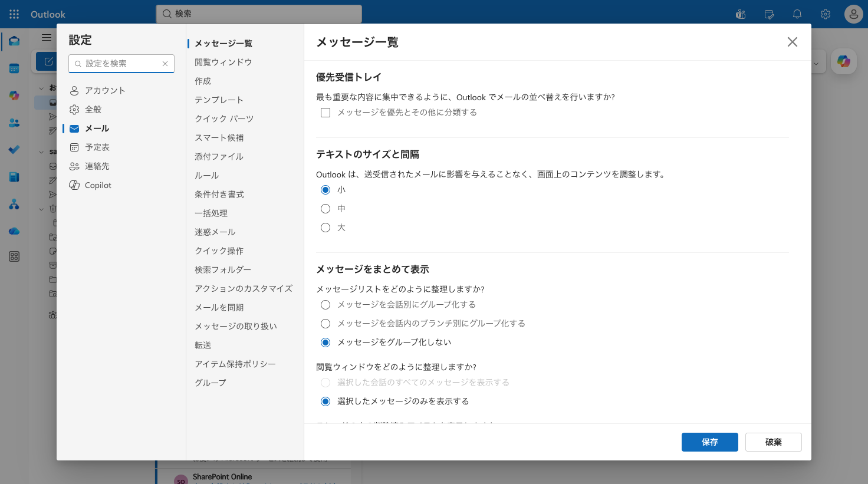This screenshot has height=484, width=868.
Task: Open OneDrive cloud icon in rail
Action: pos(14,231)
